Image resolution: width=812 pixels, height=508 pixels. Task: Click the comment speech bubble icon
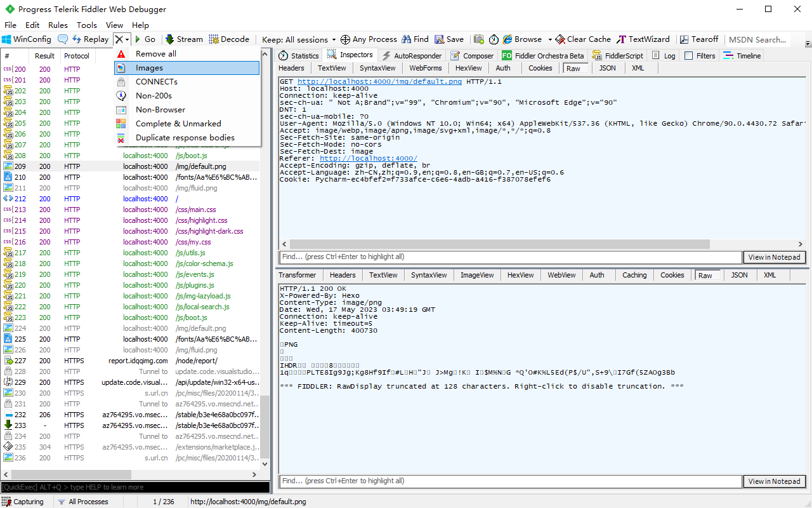(x=62, y=39)
